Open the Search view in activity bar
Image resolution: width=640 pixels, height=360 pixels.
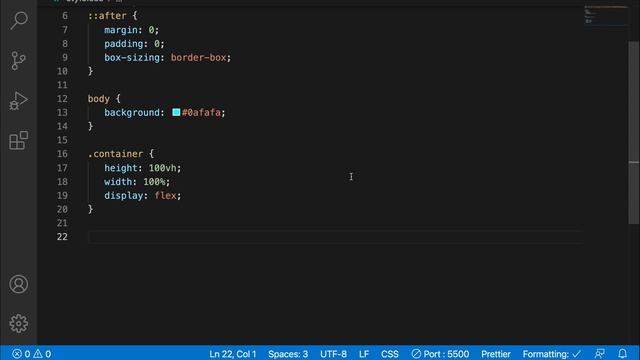[x=18, y=20]
